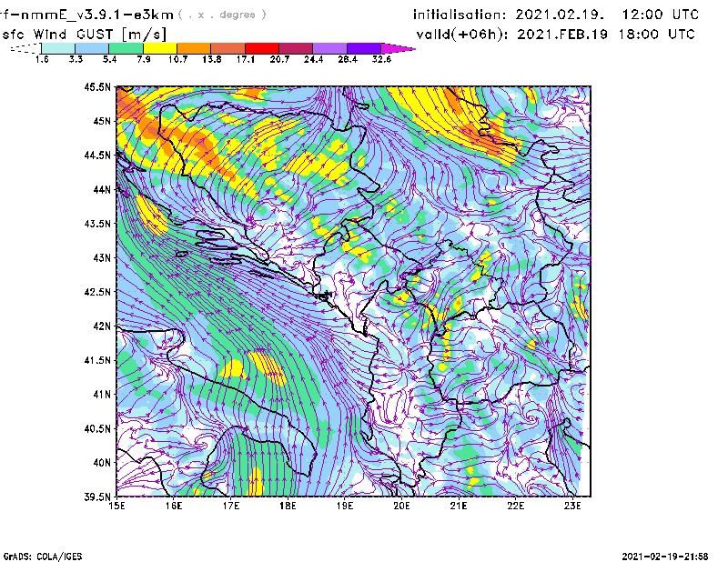Image resolution: width=728 pixels, height=562 pixels.
Task: Click the magenta arrow end of the colorbar
Action: (x=398, y=48)
